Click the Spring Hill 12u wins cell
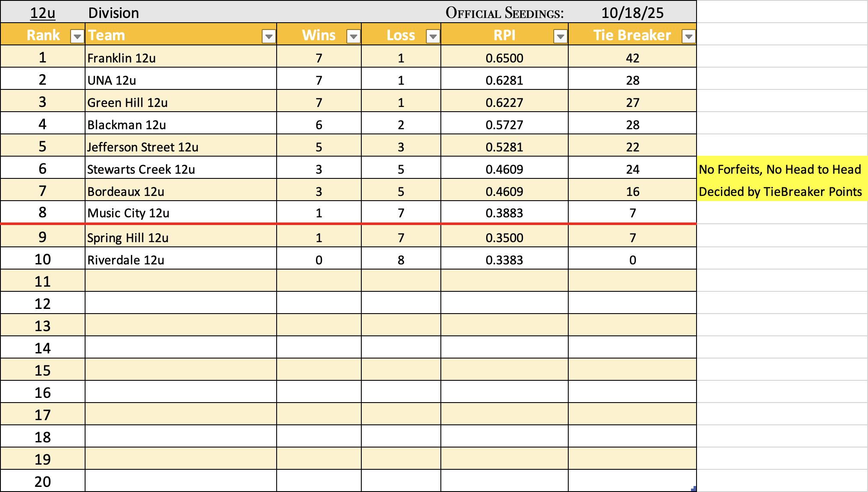 point(319,238)
